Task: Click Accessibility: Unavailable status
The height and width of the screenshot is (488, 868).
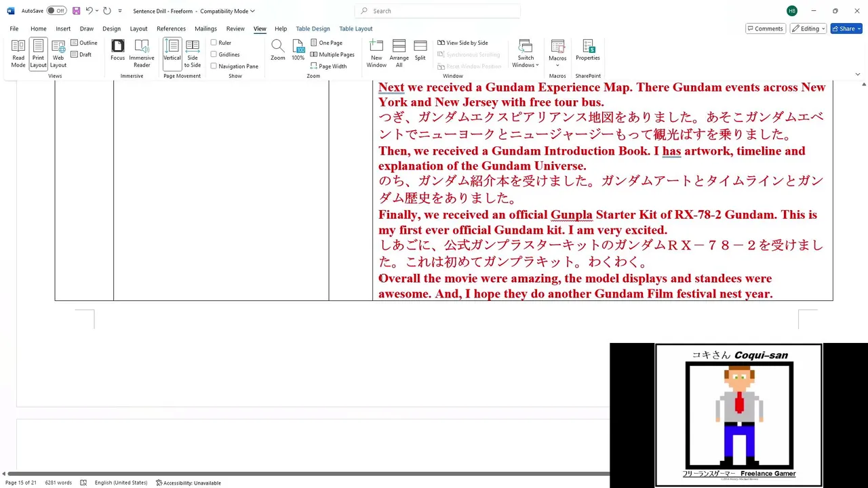Action: pyautogui.click(x=189, y=483)
